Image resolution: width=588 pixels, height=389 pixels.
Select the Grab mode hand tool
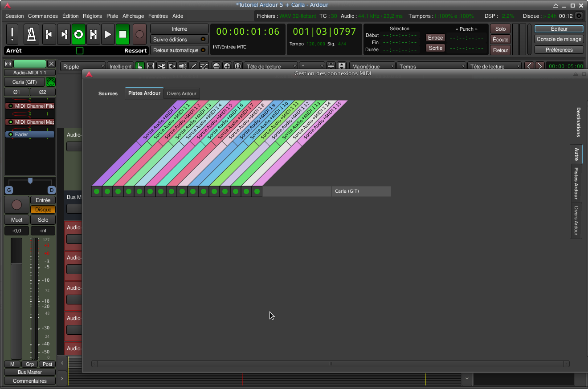pyautogui.click(x=140, y=66)
